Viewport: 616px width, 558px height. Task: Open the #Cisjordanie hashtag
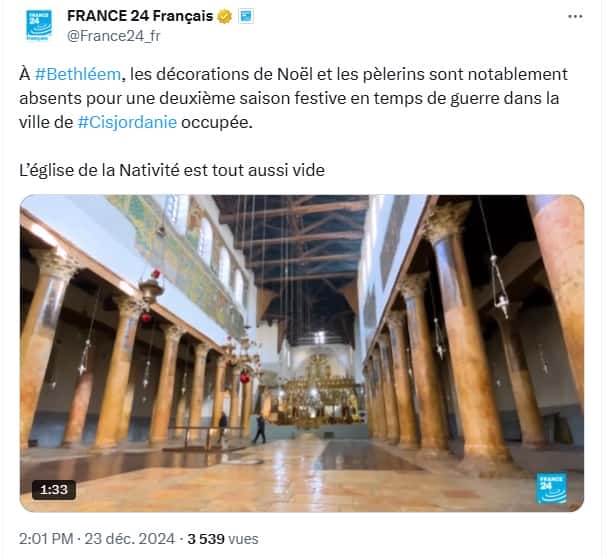pos(127,123)
